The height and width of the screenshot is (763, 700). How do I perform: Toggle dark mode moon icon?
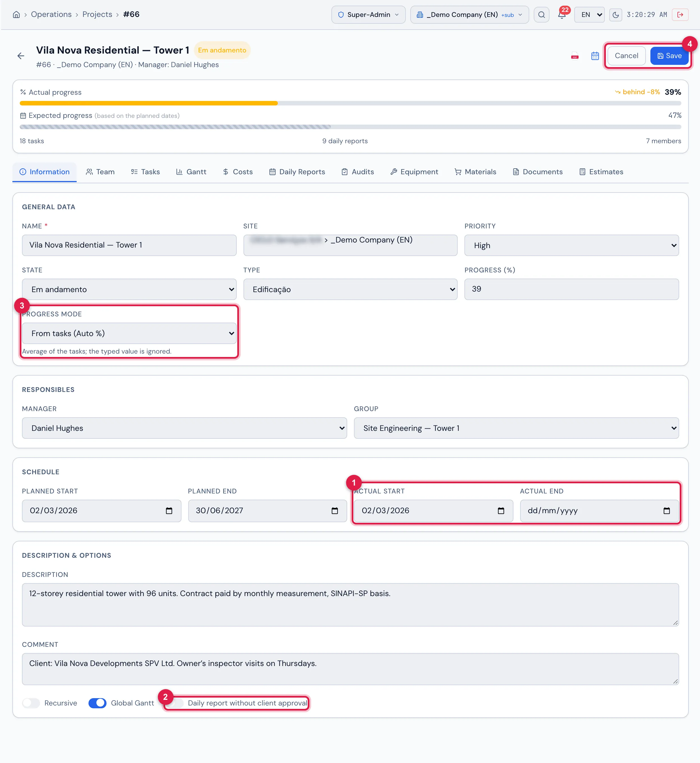click(x=615, y=15)
